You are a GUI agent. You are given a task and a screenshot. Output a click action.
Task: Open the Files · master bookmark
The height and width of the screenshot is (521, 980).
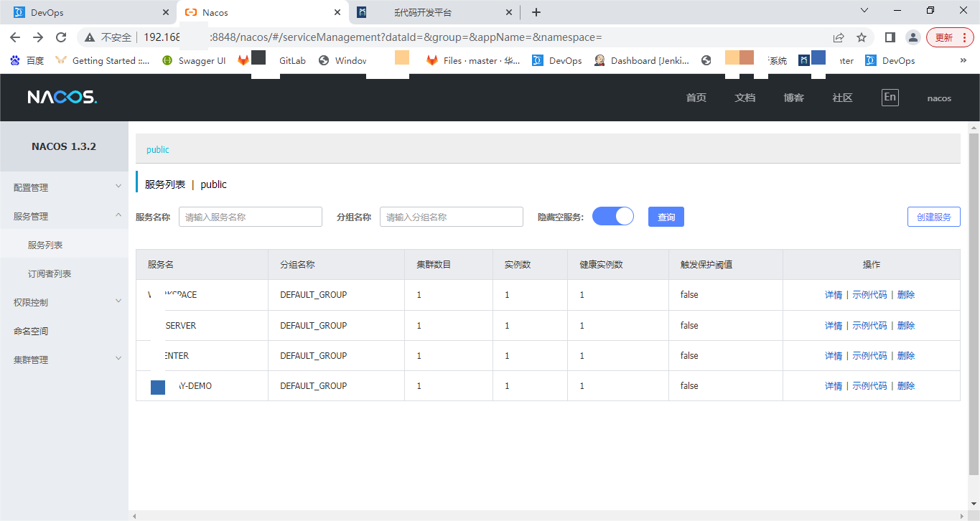(x=474, y=61)
